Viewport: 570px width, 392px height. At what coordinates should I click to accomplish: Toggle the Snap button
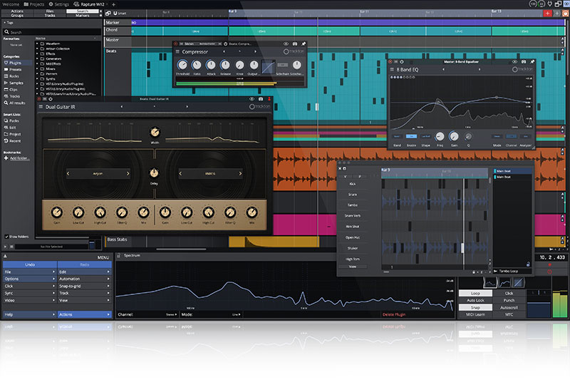pos(474,306)
